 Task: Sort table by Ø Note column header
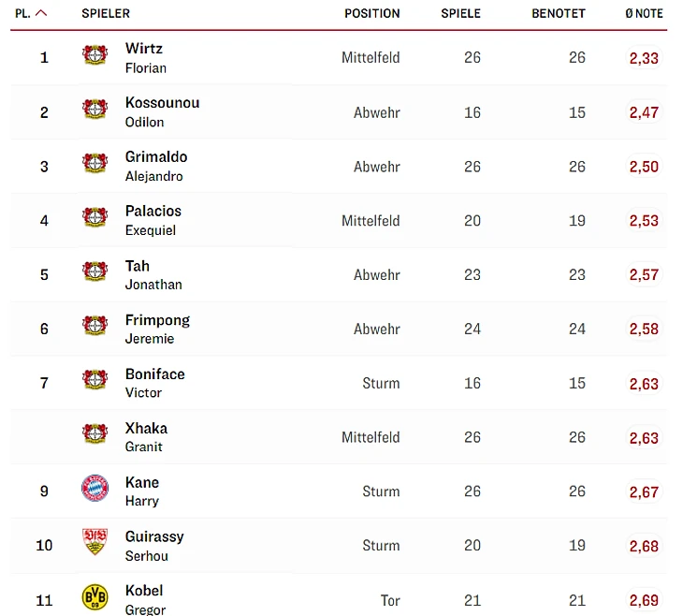[x=644, y=13]
